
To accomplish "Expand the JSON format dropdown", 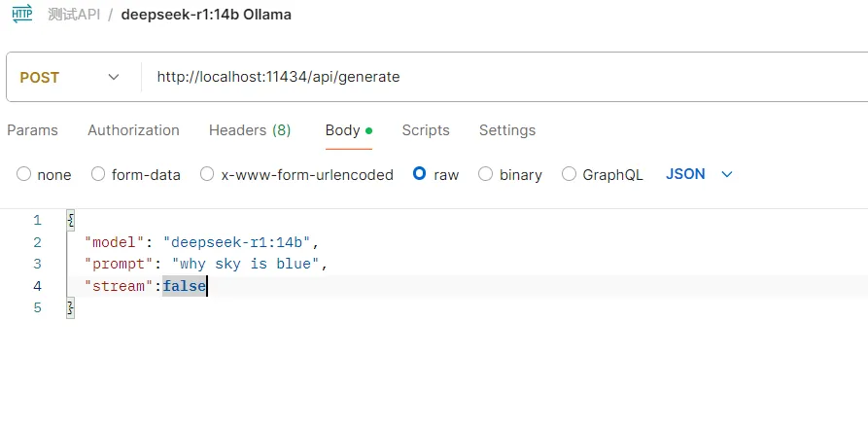I will click(x=699, y=174).
